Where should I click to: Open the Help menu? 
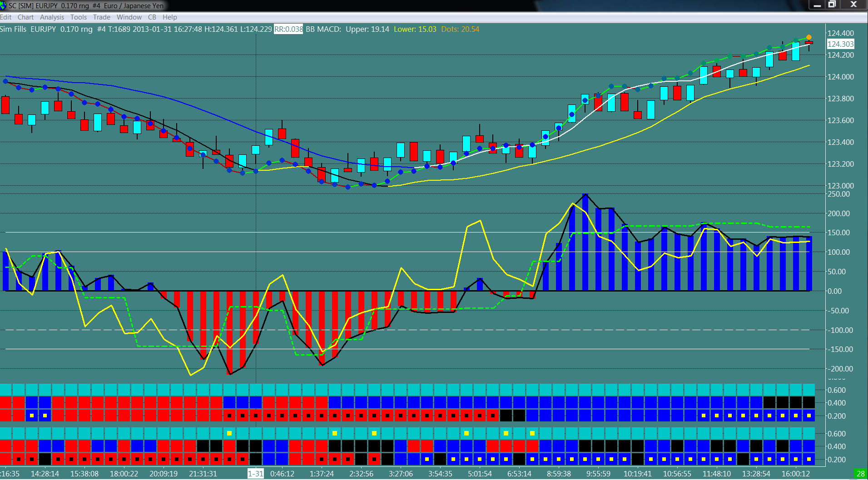coord(170,17)
